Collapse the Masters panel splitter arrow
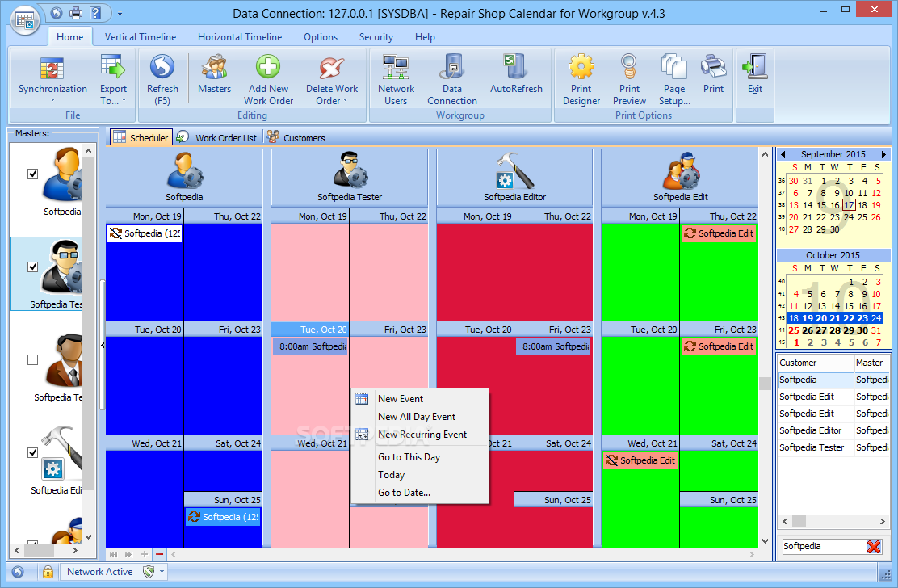This screenshot has height=588, width=898. (103, 345)
